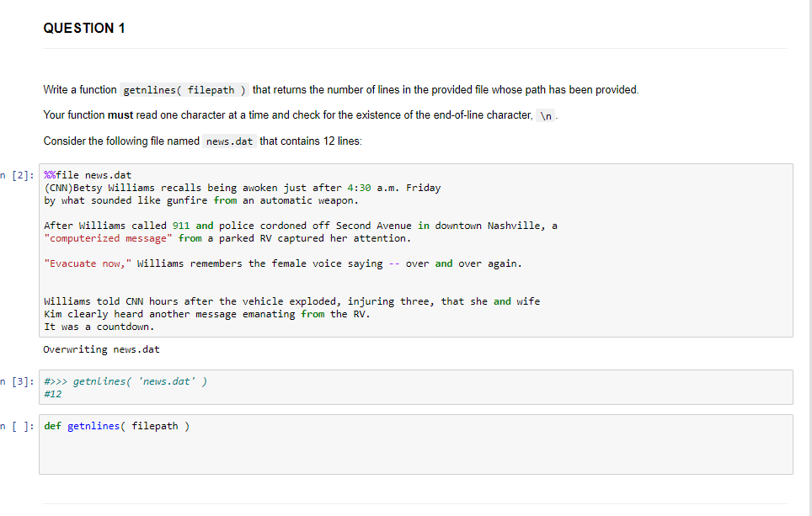This screenshot has height=516, width=812.
Task: Click the In [ ]: prompt of the empty cell
Action: 19,425
